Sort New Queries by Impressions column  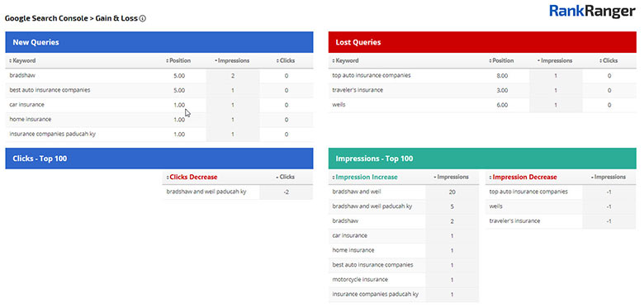(232, 60)
